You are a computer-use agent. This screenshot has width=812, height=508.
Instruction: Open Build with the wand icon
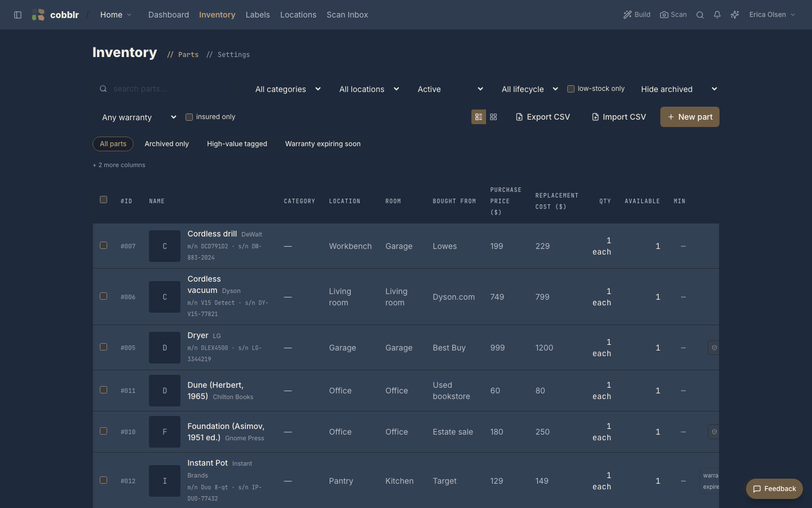[637, 15]
